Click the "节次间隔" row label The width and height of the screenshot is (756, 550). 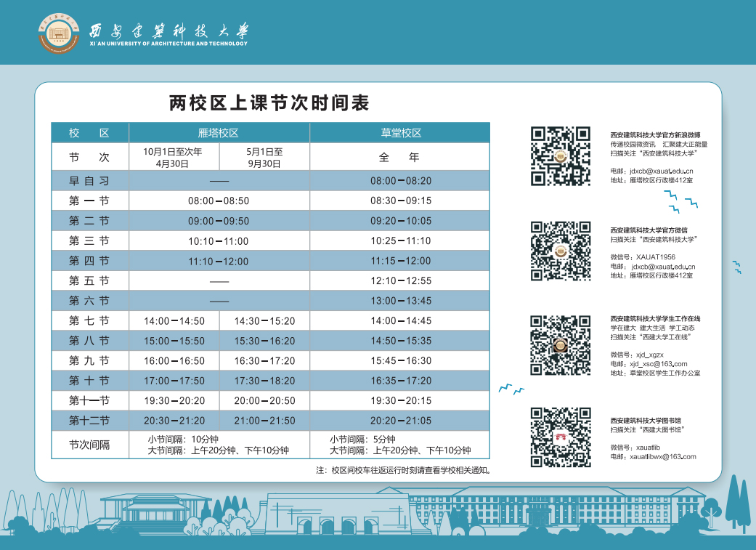89,445
